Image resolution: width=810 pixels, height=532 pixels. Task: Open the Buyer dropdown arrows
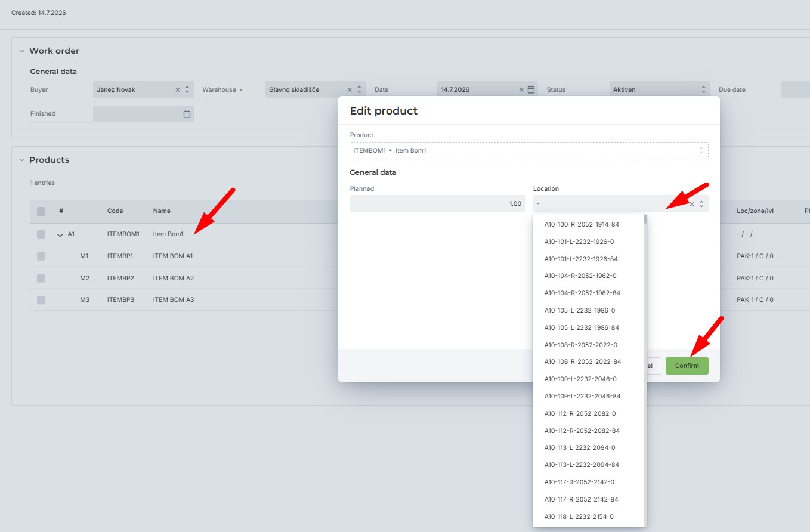tap(187, 89)
